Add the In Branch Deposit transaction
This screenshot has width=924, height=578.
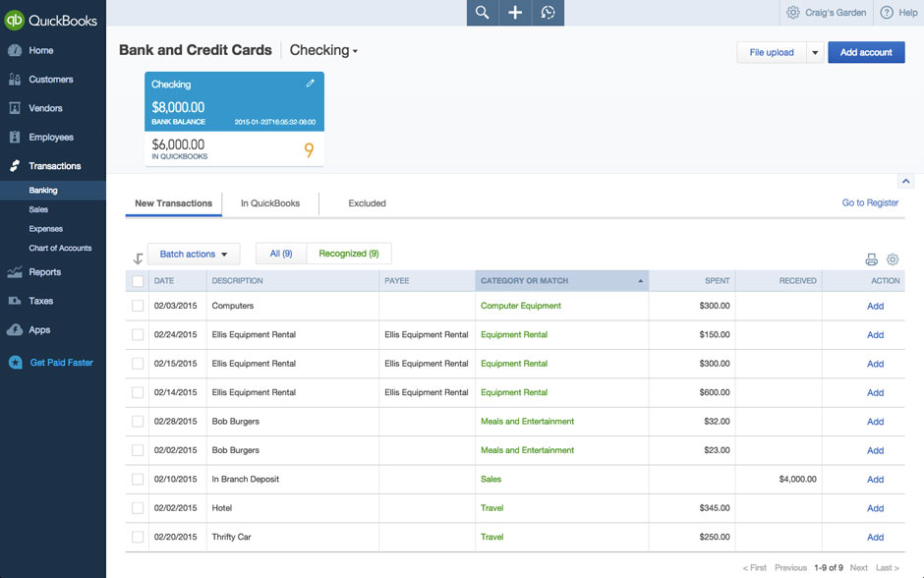[x=875, y=479]
